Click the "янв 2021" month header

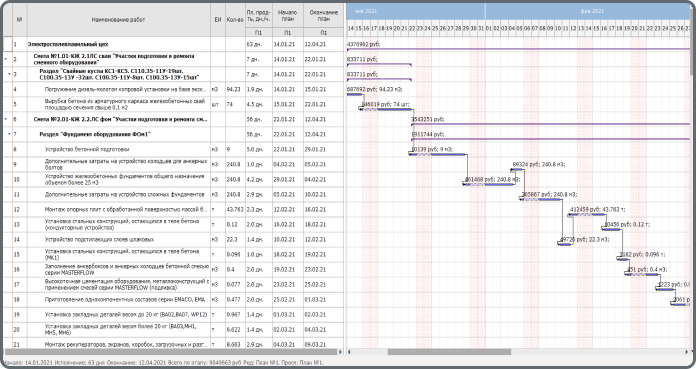click(x=415, y=11)
